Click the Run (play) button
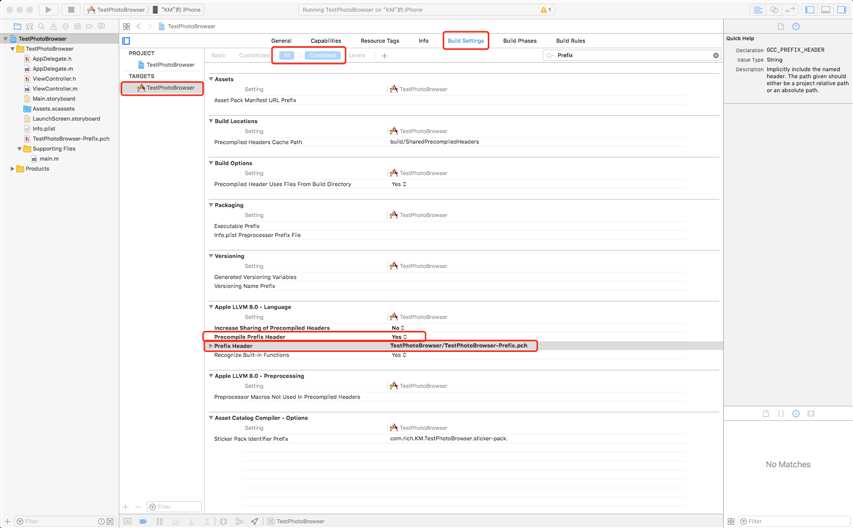The height and width of the screenshot is (528, 853). tap(48, 9)
